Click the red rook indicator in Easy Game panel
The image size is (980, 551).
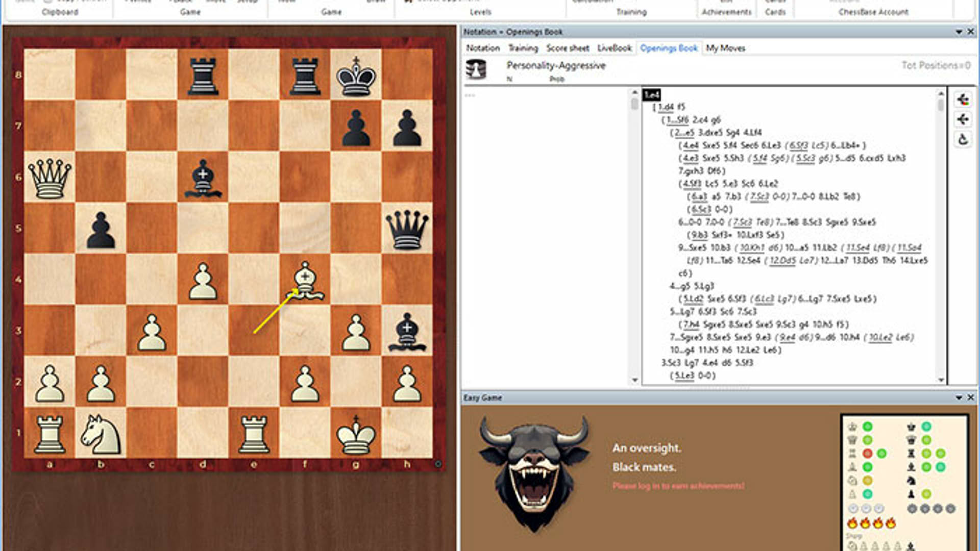coord(867,454)
